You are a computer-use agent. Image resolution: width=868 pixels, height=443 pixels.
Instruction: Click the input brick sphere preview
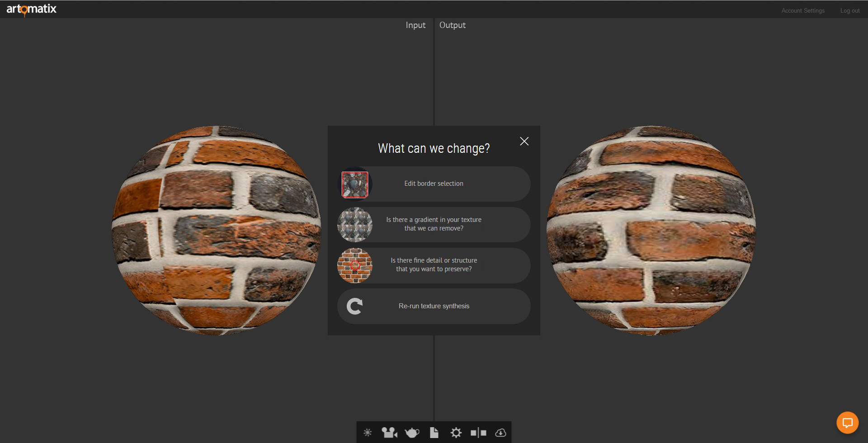pos(217,231)
